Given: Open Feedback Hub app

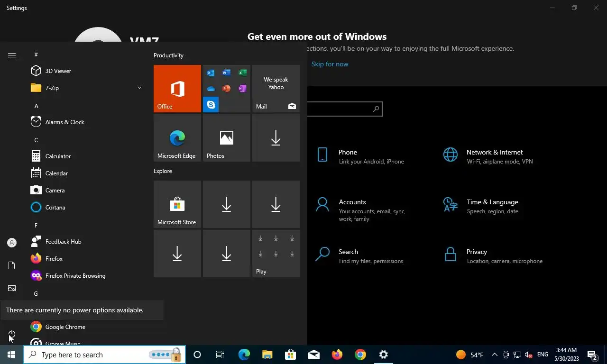Looking at the screenshot, I should coord(85,241).
